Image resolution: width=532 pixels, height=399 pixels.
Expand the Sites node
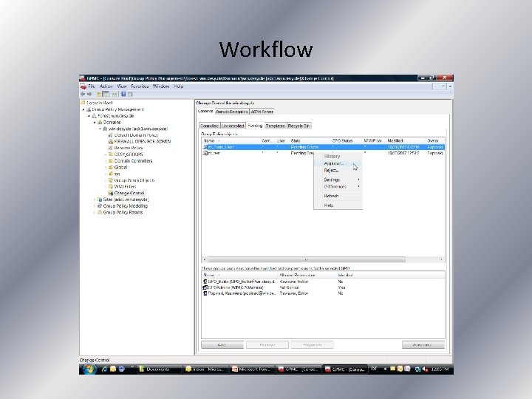click(95, 199)
